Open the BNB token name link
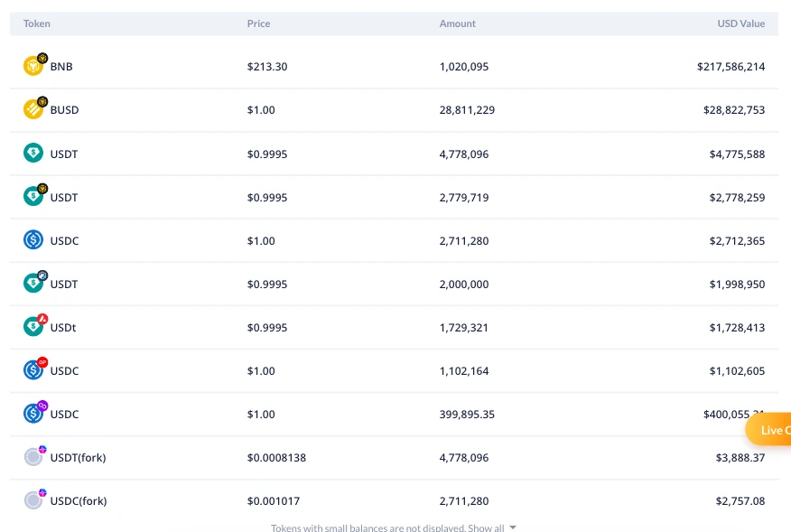Viewport: 791px width, 532px height. [x=61, y=67]
